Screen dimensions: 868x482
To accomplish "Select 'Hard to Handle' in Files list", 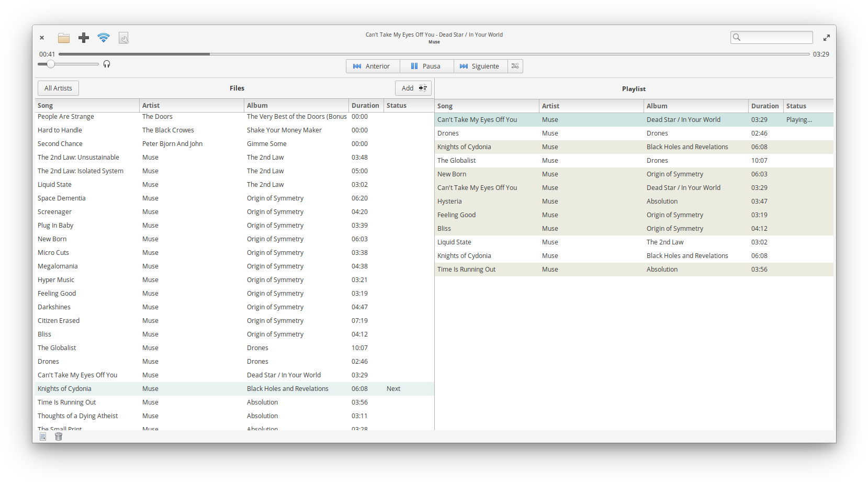I will click(234, 130).
